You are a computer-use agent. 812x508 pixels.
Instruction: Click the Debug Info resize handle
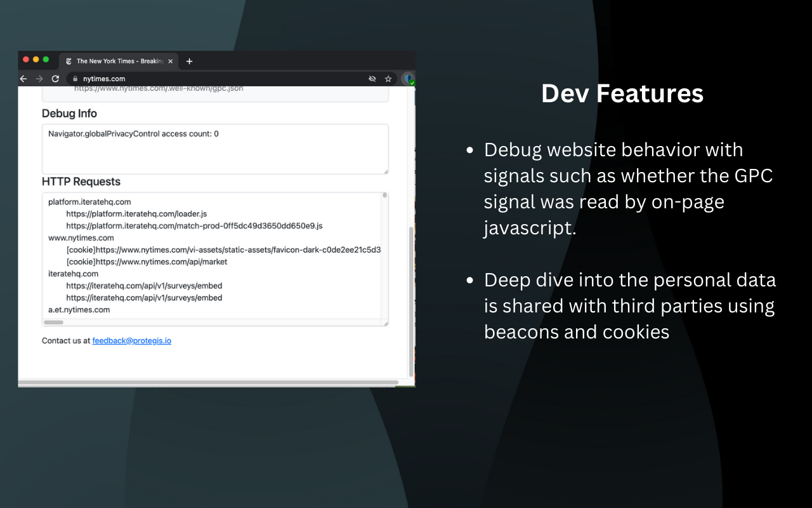[x=385, y=171]
